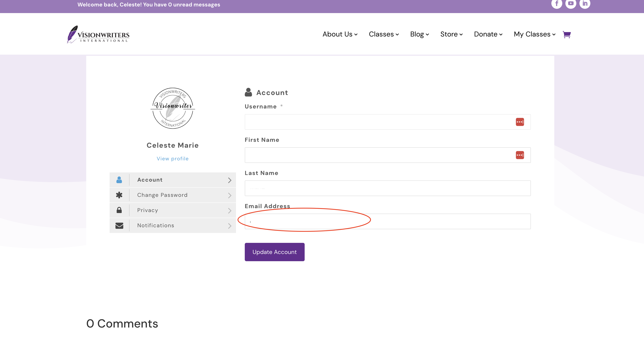The image size is (644, 348).
Task: Open the shopping cart icon
Action: pos(567,34)
